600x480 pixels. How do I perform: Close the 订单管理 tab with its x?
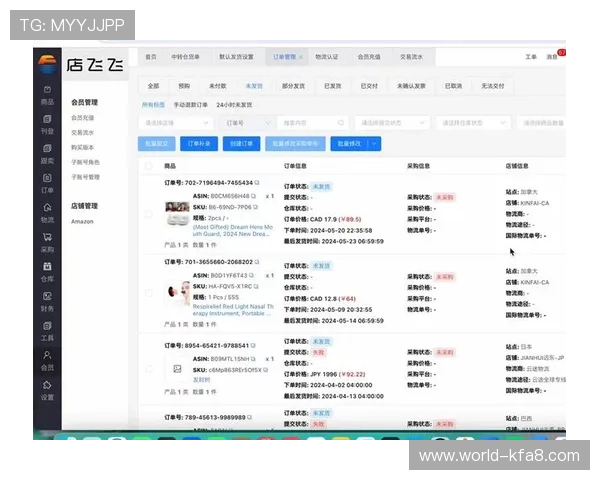(x=301, y=57)
